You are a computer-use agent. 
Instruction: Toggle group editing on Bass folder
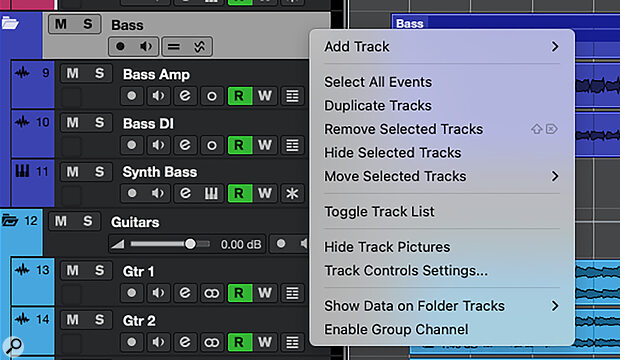pyautogui.click(x=174, y=47)
